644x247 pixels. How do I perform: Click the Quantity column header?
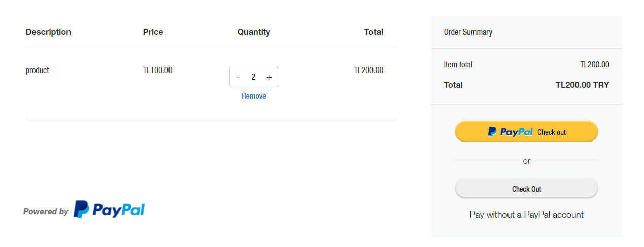tap(254, 32)
